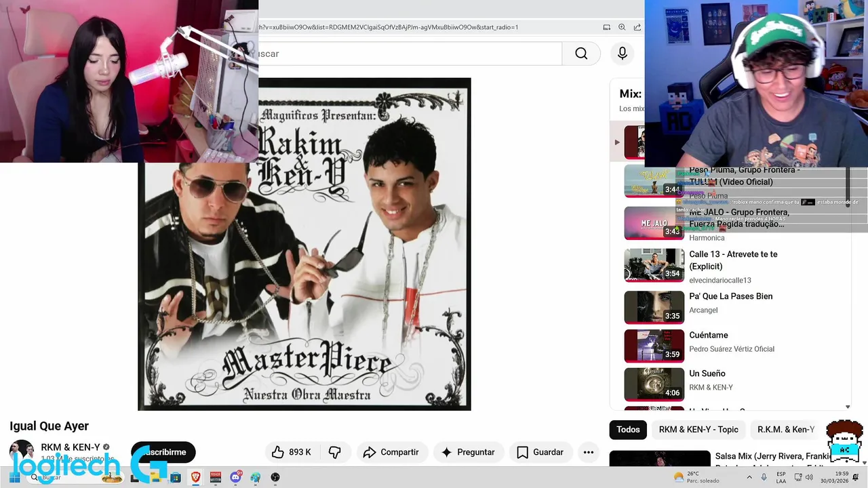The width and height of the screenshot is (868, 488).
Task: Open Calle 13 Atrevete te te thumbnail
Action: [654, 265]
